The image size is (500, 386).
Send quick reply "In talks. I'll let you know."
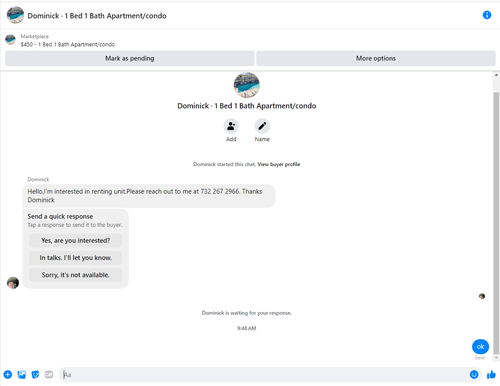pyautogui.click(x=75, y=258)
